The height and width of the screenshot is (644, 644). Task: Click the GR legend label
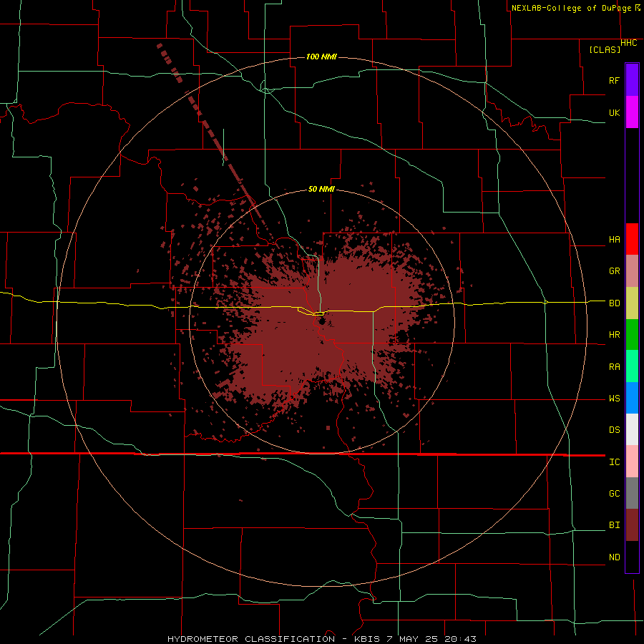pos(614,271)
